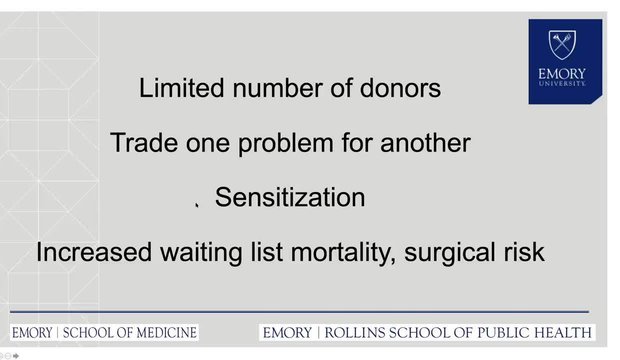Viewport: 620px width, 360px height.
Task: Select the small bullet mark before Sensitization
Action: pyautogui.click(x=197, y=205)
